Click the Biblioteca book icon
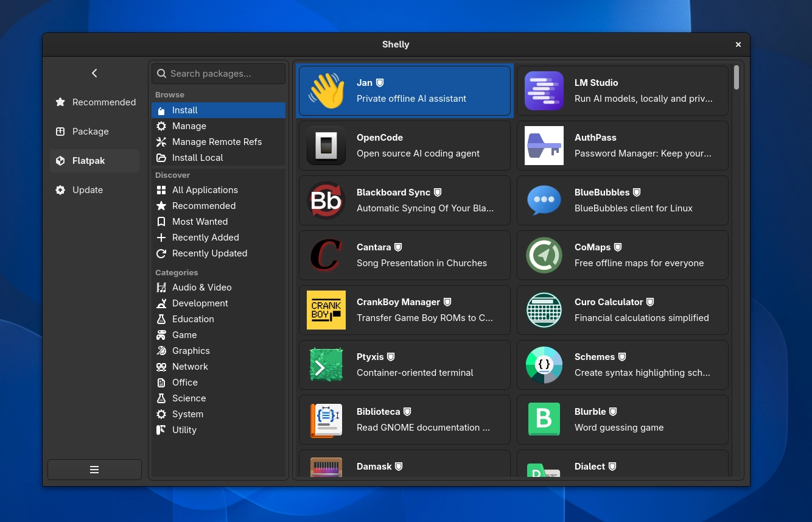Screen dimensions: 812x522 click(326, 420)
